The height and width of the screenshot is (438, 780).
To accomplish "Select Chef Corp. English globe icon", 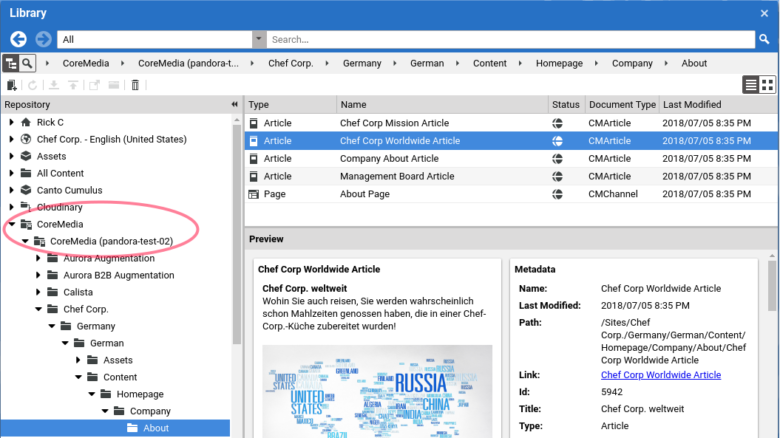I will pos(26,139).
